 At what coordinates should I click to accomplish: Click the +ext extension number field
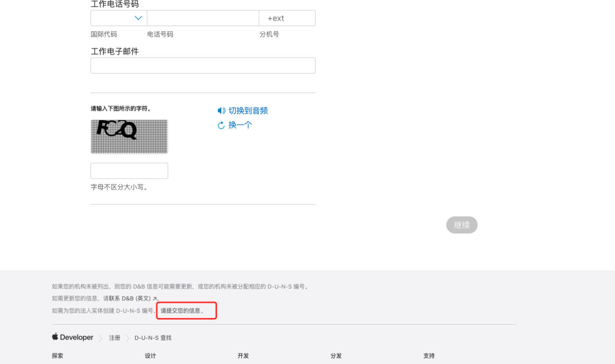coord(287,18)
